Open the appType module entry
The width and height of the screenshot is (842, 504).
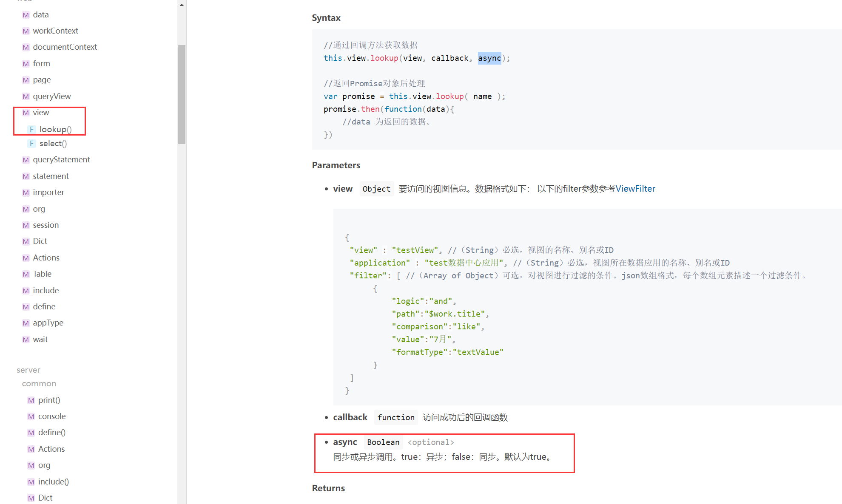[x=48, y=323]
